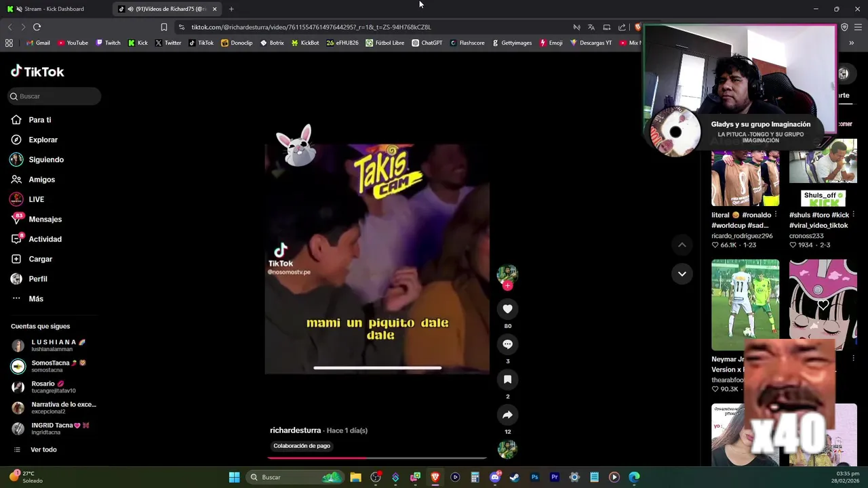This screenshot has height=488, width=868.
Task: Open the sound disc avatar
Action: pos(507,449)
